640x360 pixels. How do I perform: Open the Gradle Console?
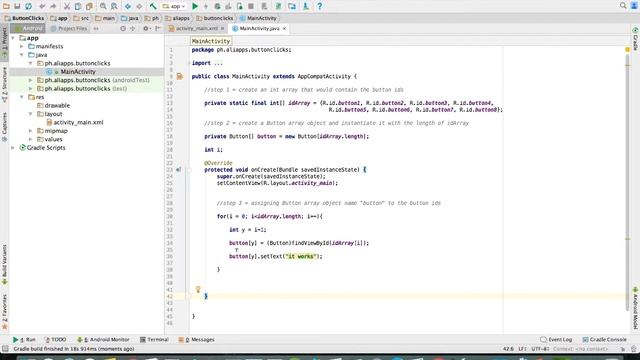(x=604, y=340)
